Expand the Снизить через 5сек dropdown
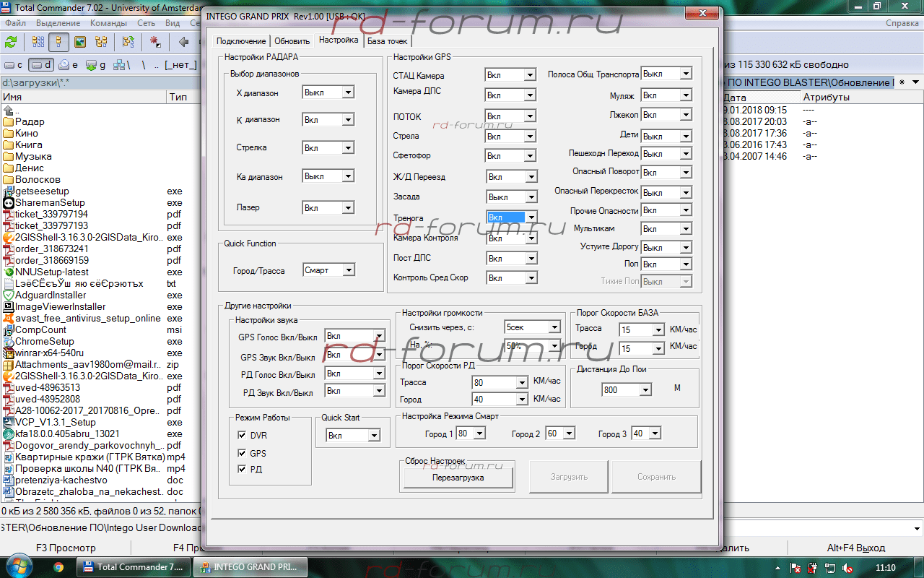Screen dimensions: 924x578 click(x=554, y=327)
